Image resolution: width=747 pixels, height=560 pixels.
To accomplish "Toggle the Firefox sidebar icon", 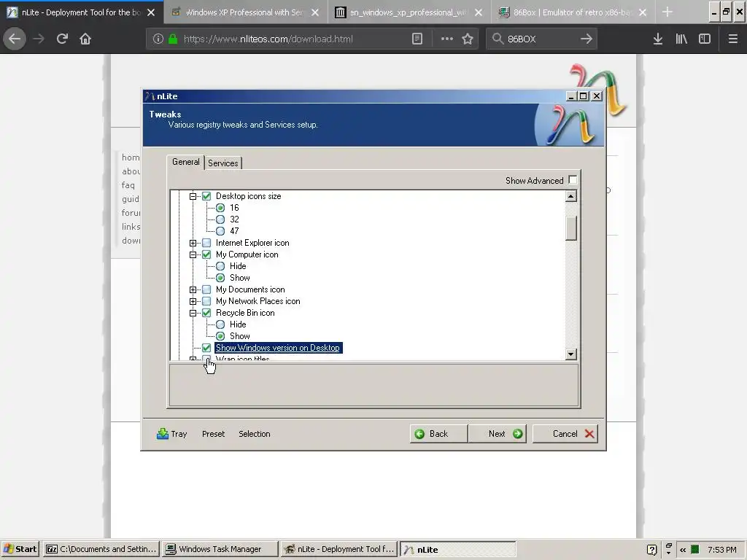I will pyautogui.click(x=705, y=39).
